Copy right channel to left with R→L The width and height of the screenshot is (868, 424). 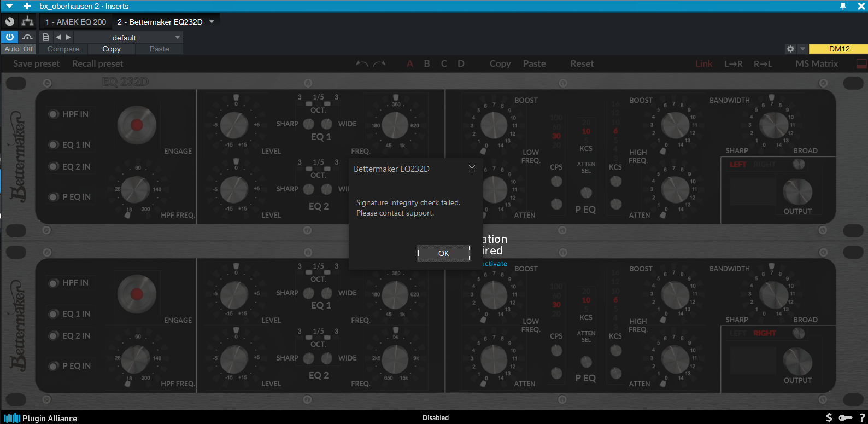[763, 63]
